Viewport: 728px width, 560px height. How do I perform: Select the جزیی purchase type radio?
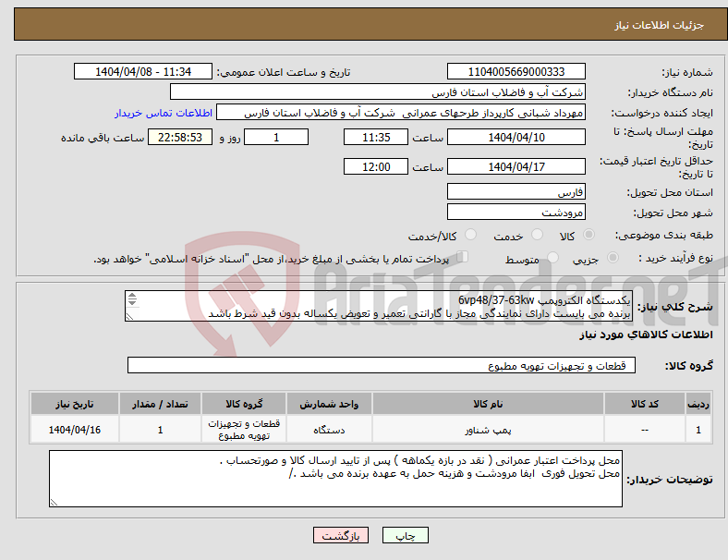pos(613,257)
